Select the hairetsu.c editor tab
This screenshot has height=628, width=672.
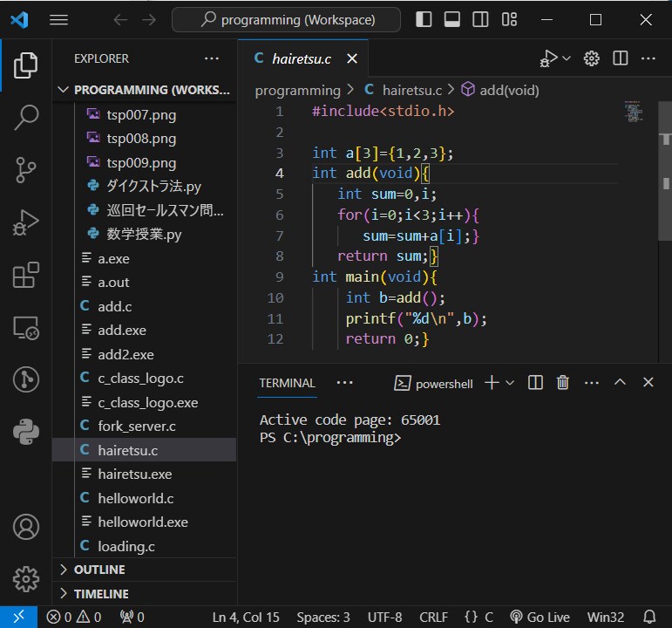302,58
